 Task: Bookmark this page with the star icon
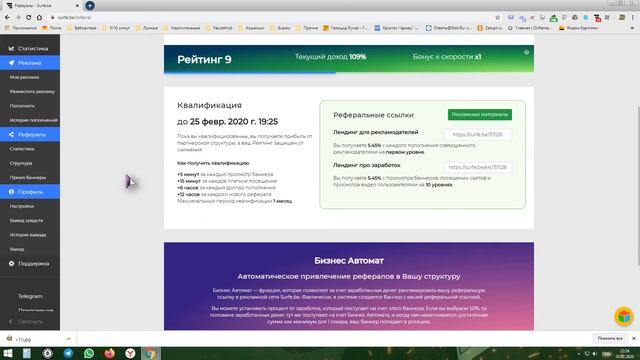(x=497, y=18)
